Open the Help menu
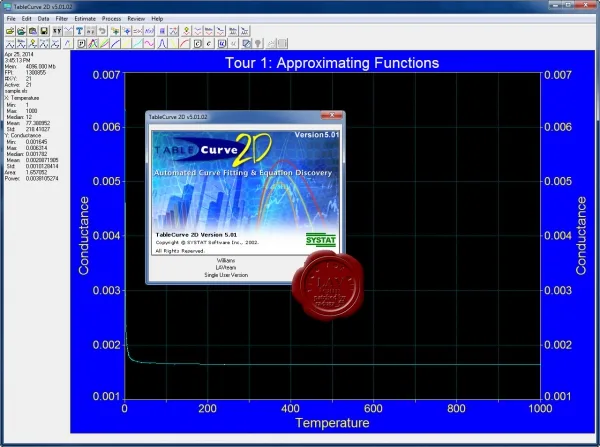The image size is (600, 447). click(157, 18)
